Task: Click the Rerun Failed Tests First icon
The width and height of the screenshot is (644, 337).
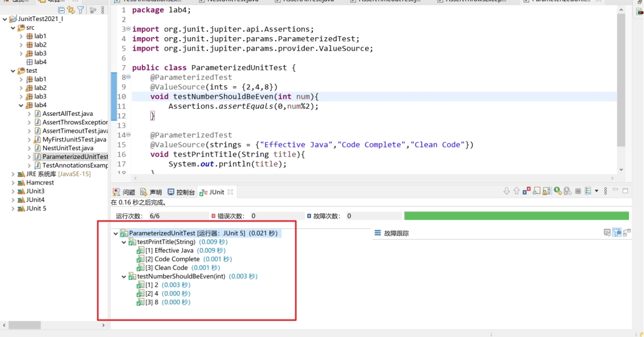Action: (x=567, y=191)
